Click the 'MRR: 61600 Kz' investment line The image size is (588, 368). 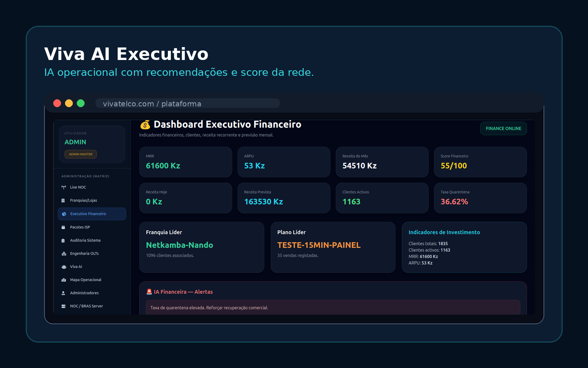point(423,256)
